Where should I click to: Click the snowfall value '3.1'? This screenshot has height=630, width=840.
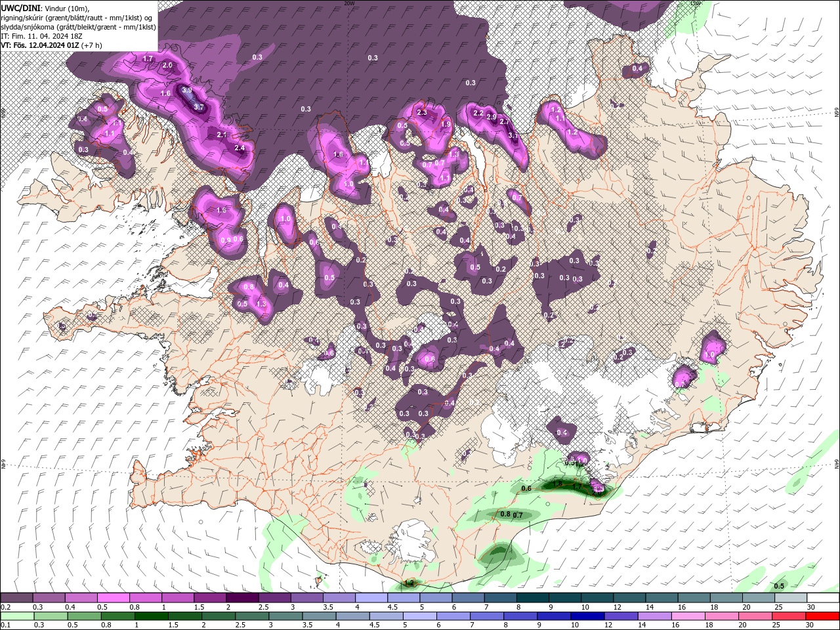(513, 136)
